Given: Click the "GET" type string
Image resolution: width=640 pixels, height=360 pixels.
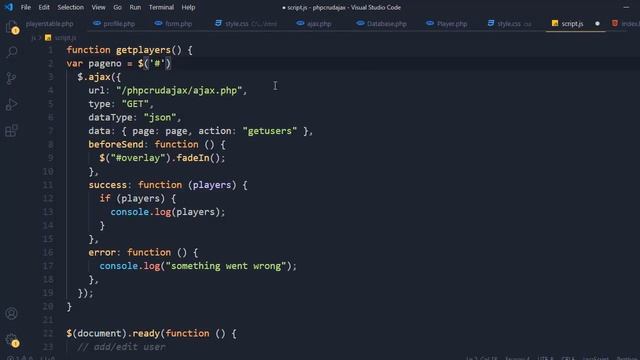Looking at the screenshot, I should tap(135, 104).
